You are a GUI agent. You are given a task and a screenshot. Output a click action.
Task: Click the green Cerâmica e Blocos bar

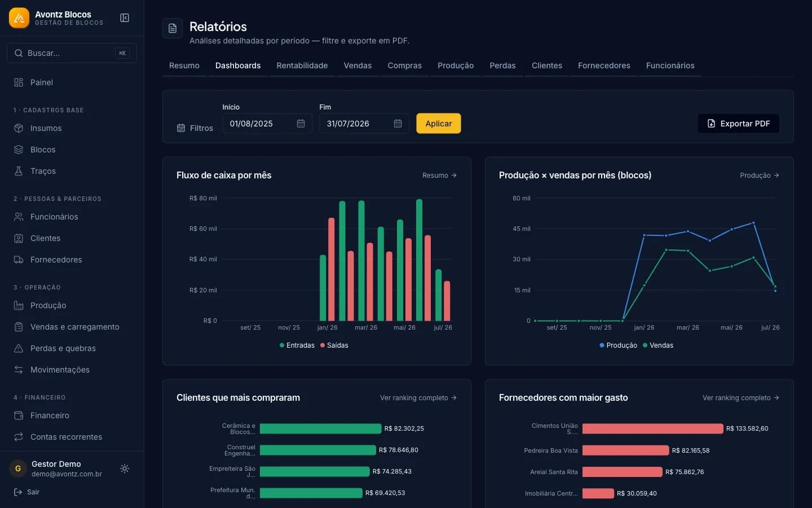click(x=320, y=428)
